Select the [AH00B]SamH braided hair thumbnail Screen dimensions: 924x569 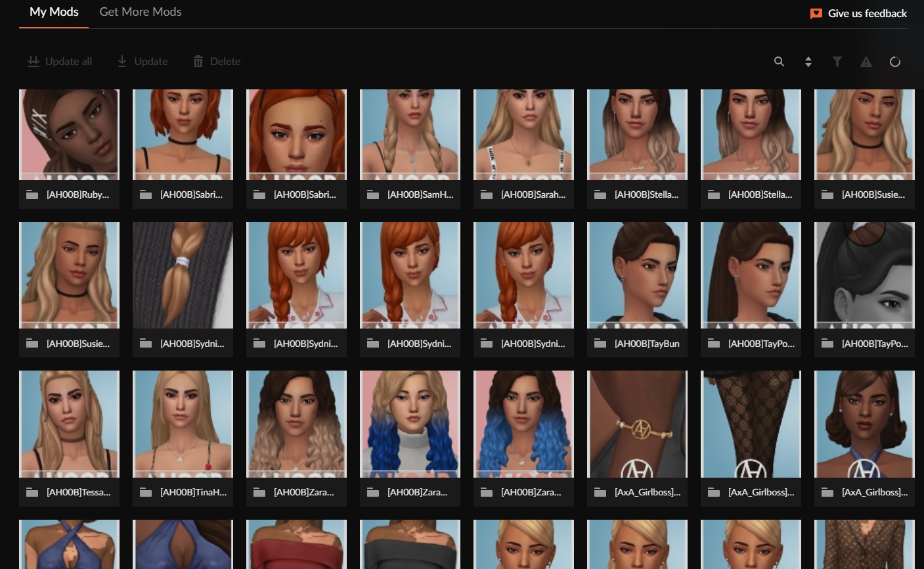coord(410,135)
